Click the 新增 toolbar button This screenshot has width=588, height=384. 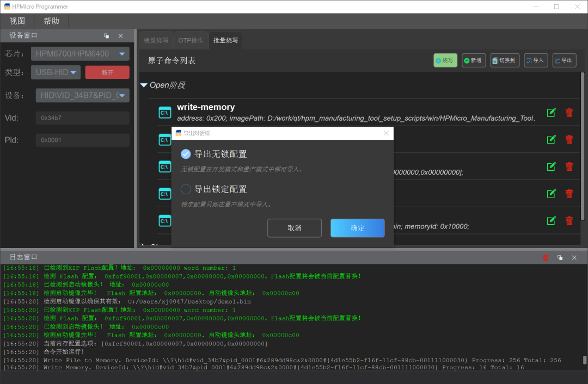474,60
